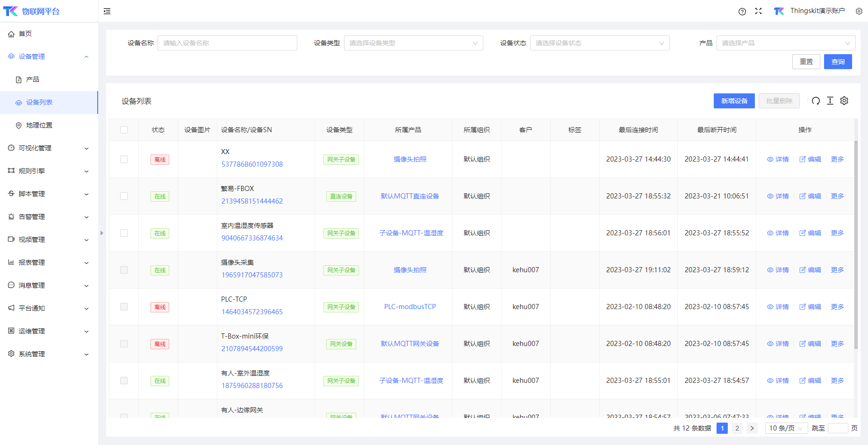This screenshot has height=445, width=868.
Task: Open the 设备类型 dropdown filter
Action: [413, 43]
